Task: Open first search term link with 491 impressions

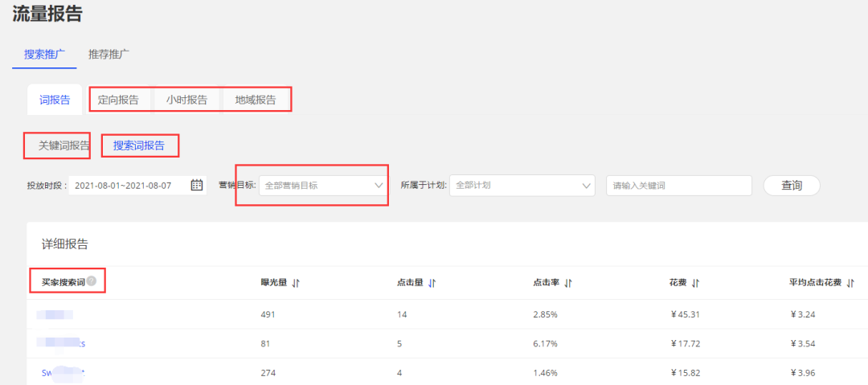Action: [55, 314]
